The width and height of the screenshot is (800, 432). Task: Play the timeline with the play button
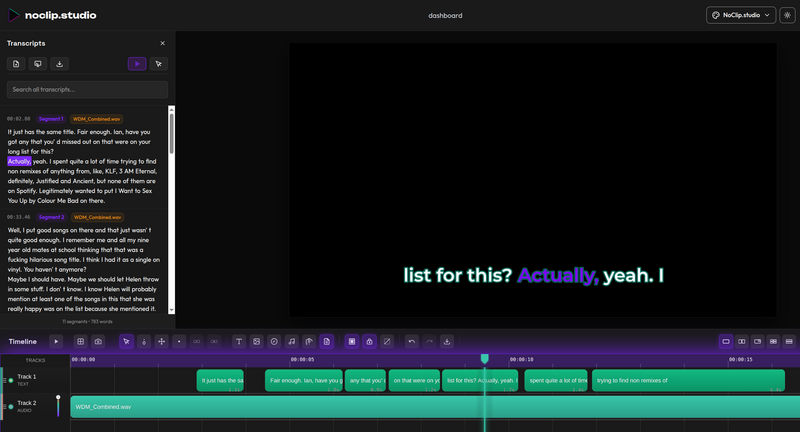coord(56,342)
